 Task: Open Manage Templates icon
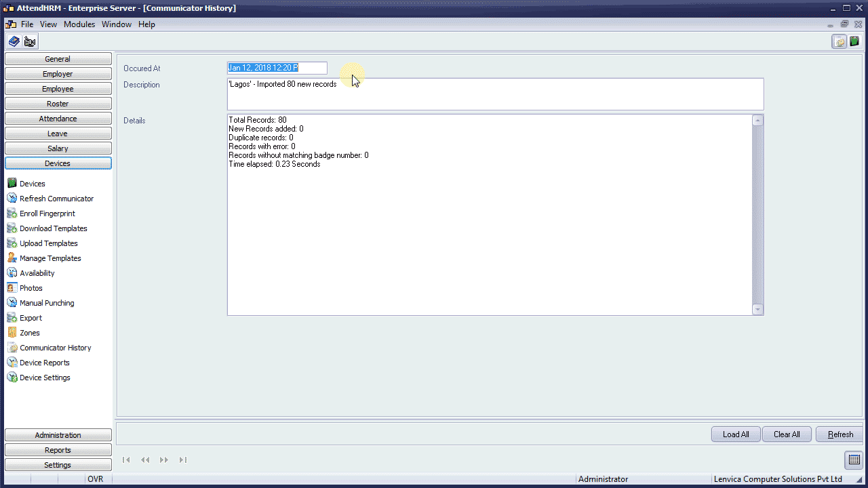[12, 258]
